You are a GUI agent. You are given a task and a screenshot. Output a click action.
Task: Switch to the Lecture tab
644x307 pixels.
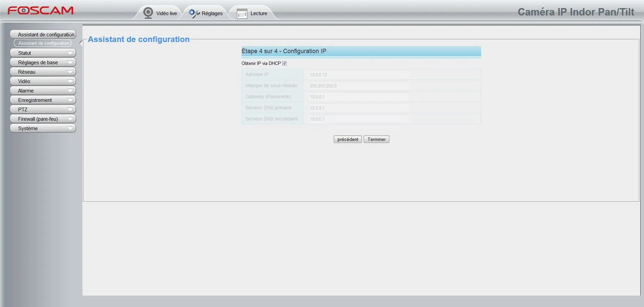258,13
